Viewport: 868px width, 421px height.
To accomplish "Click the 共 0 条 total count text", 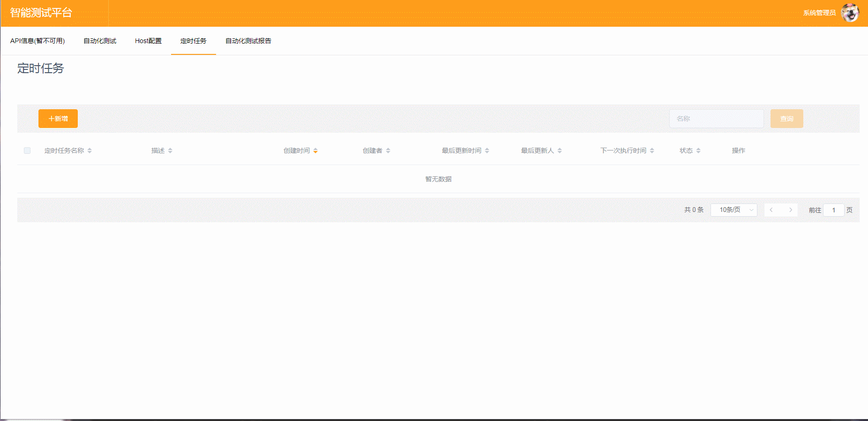I will coord(694,210).
